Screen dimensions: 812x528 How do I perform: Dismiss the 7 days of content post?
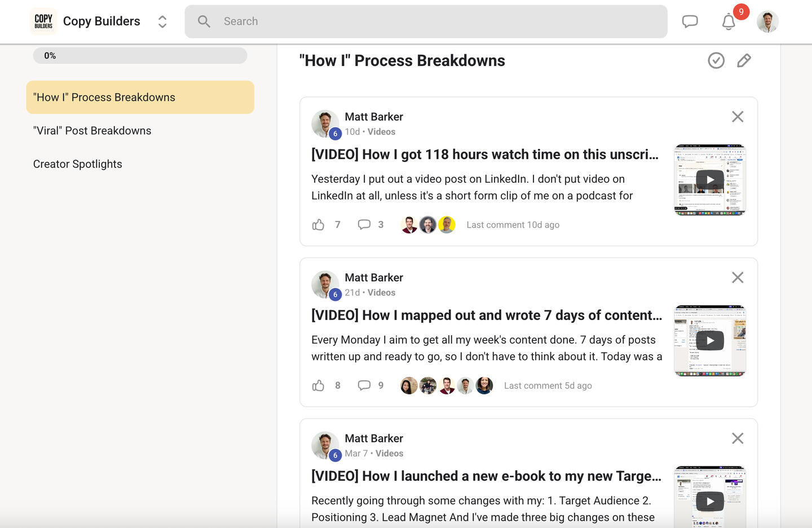click(x=738, y=277)
